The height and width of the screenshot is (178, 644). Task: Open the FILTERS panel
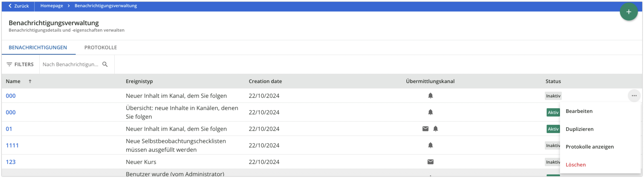(20, 64)
